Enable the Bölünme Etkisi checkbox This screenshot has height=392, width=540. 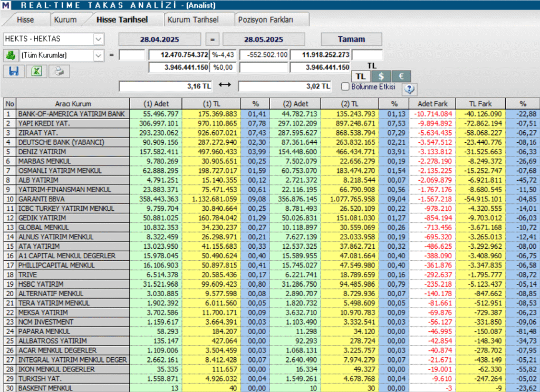[x=345, y=86]
